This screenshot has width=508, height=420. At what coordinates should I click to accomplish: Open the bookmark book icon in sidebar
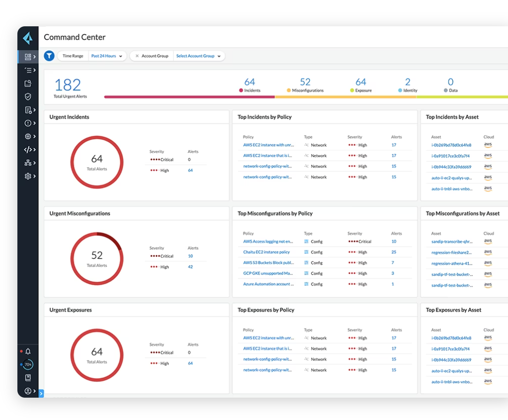pyautogui.click(x=28, y=378)
